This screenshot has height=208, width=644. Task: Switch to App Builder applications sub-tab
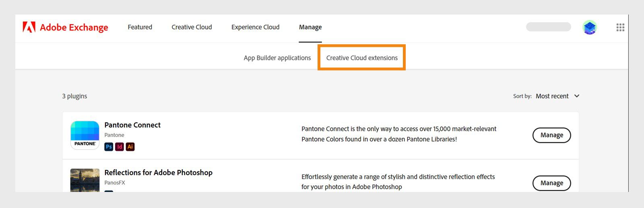coord(277,58)
